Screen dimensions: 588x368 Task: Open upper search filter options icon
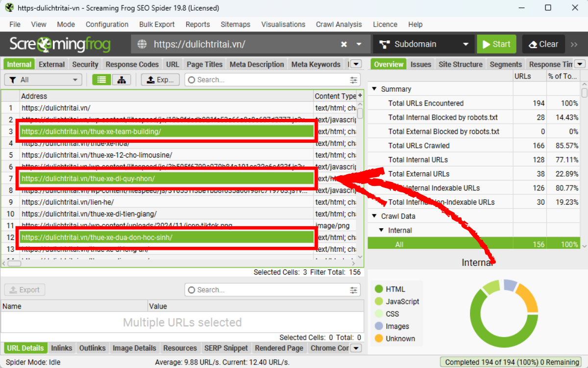tap(354, 80)
